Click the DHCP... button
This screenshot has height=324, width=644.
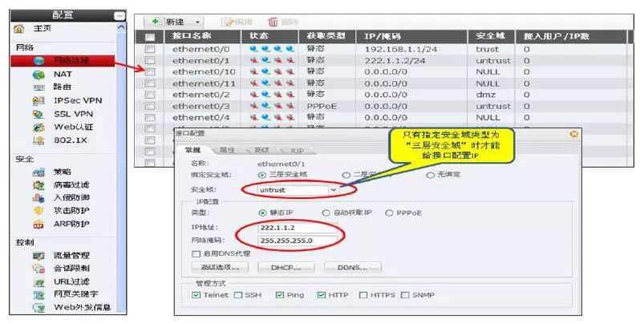(286, 267)
